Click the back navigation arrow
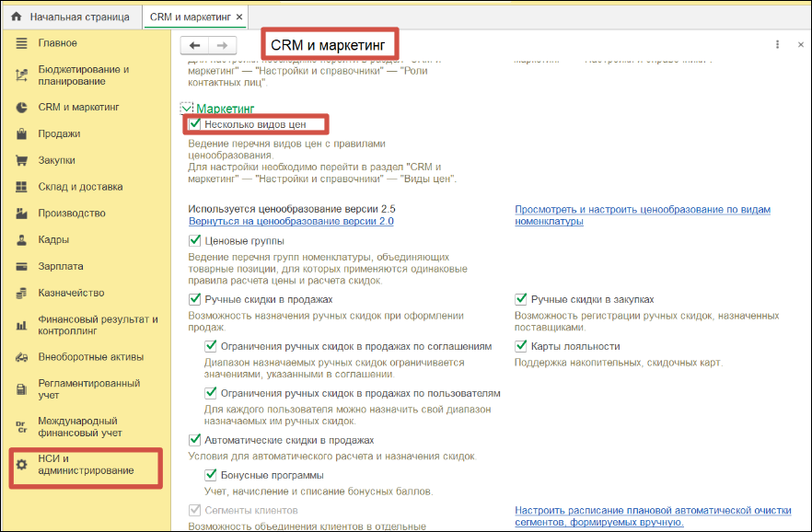 (x=194, y=44)
